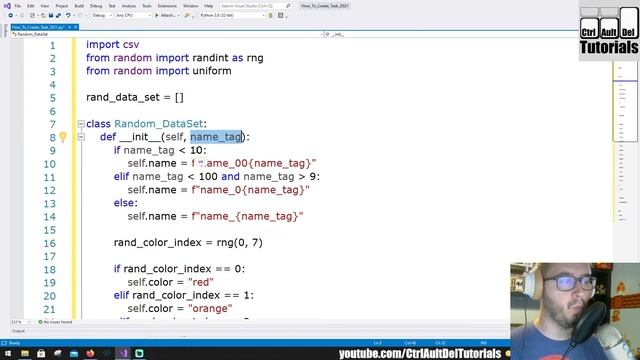
Task: Click the dark taskbar icon right of Firefox
Action: coord(107,353)
